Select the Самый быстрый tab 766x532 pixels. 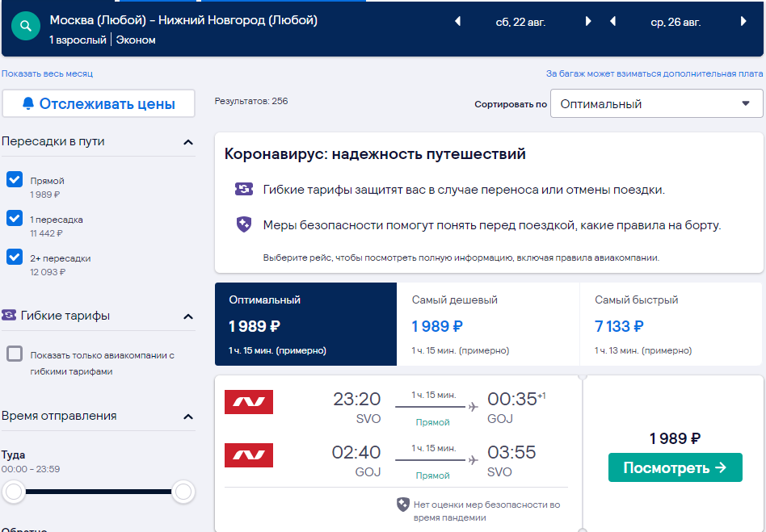point(671,324)
